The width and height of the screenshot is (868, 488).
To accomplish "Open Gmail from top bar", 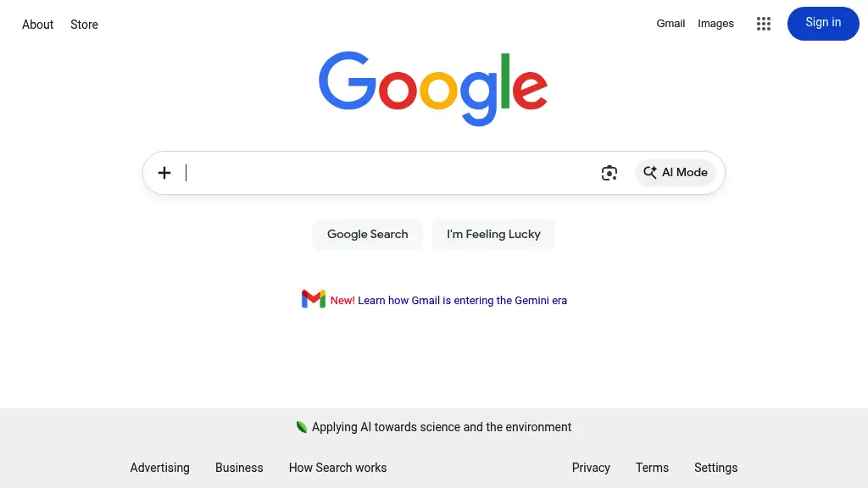I will 670,24.
